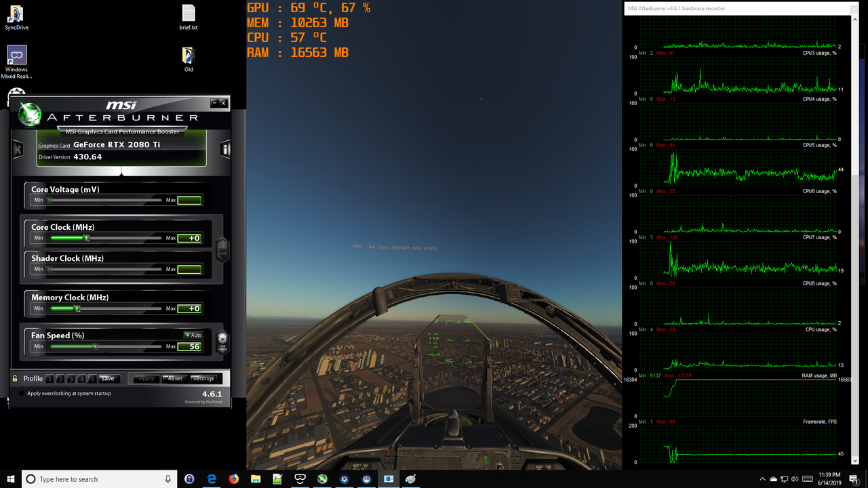Click the microphone icon in the search box
Viewport: 868px width, 488px height.
point(168,479)
